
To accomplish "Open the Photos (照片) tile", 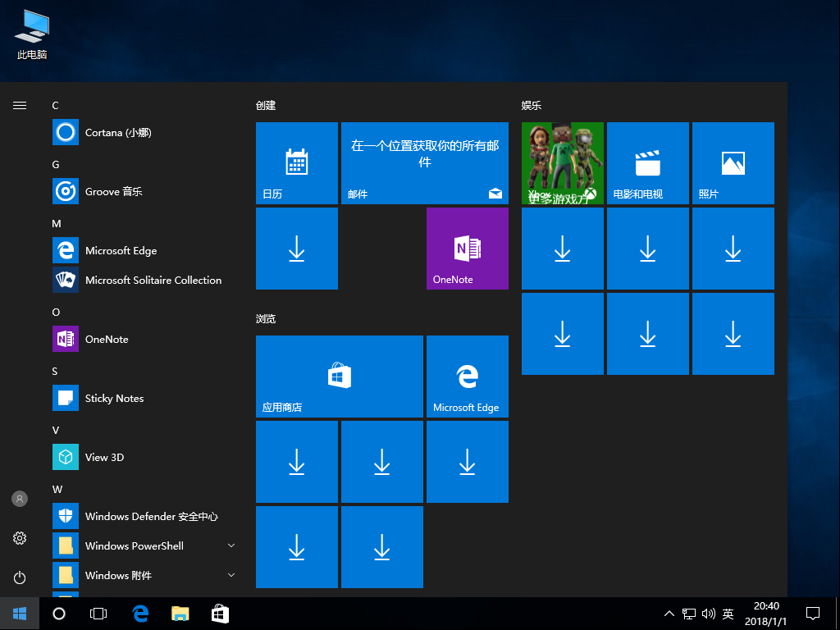I will (x=733, y=163).
